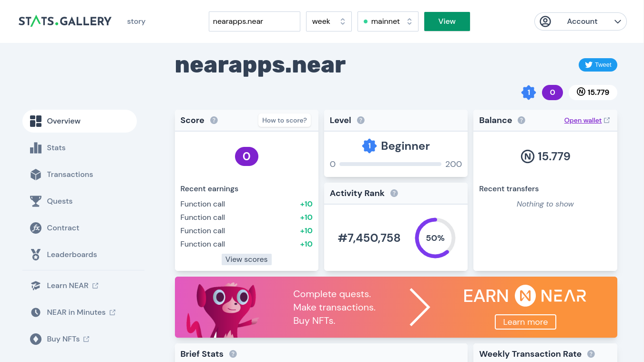
Task: Click the 50% activity rank ring
Action: pos(435,238)
